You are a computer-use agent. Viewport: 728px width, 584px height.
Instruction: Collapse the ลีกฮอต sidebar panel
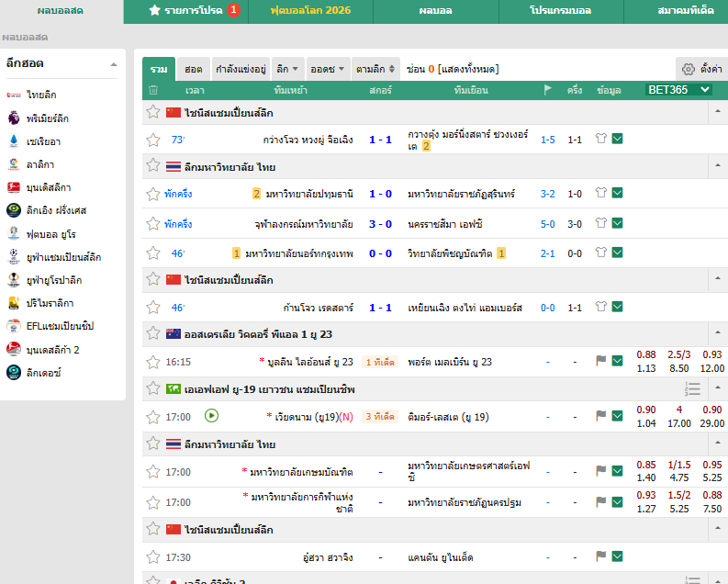[x=114, y=64]
